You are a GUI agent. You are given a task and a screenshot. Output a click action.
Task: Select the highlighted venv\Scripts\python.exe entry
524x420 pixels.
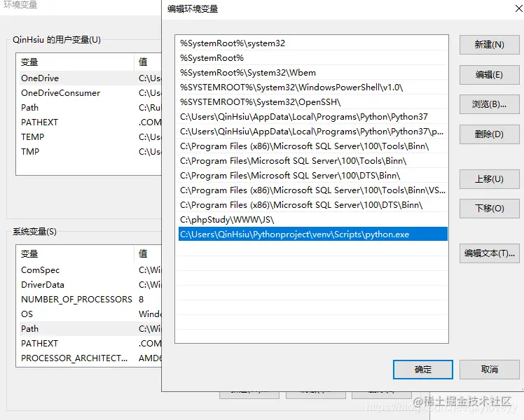pos(313,234)
